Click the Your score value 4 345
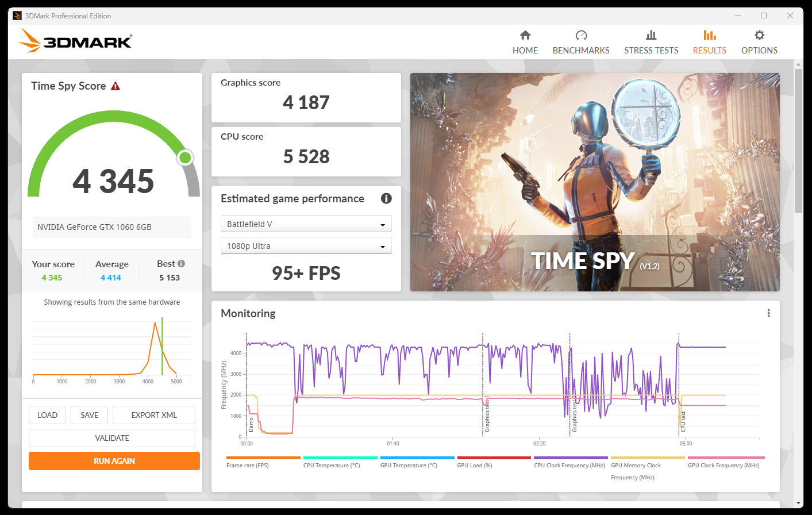Viewport: 812px width, 515px height. 52,278
